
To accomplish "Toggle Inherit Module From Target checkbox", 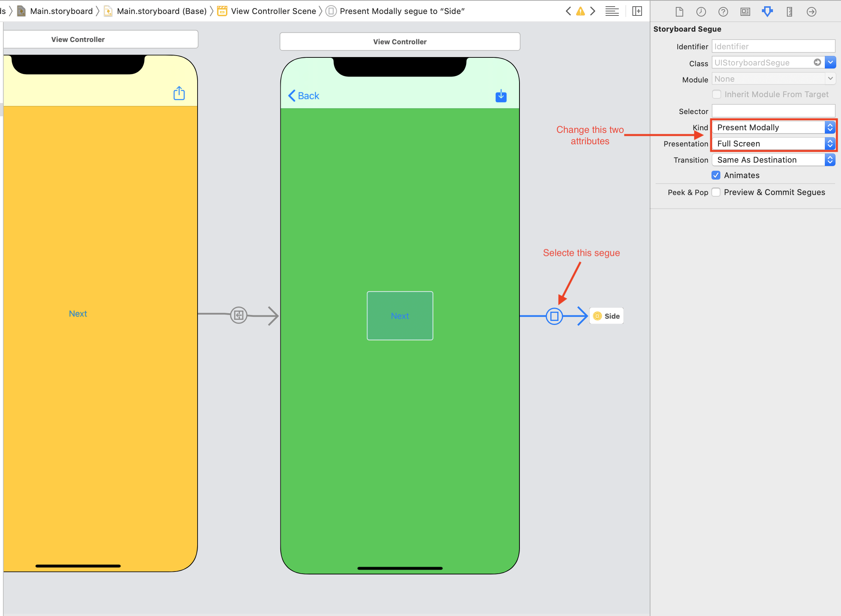I will coord(717,94).
